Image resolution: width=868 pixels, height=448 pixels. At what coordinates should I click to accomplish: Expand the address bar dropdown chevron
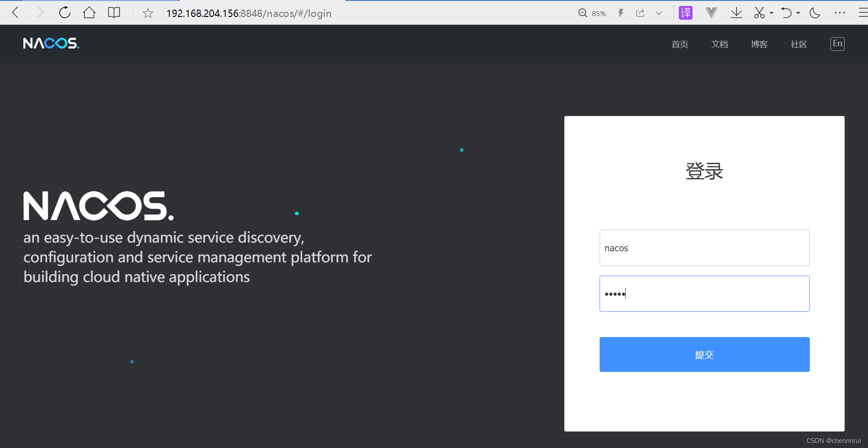click(659, 13)
